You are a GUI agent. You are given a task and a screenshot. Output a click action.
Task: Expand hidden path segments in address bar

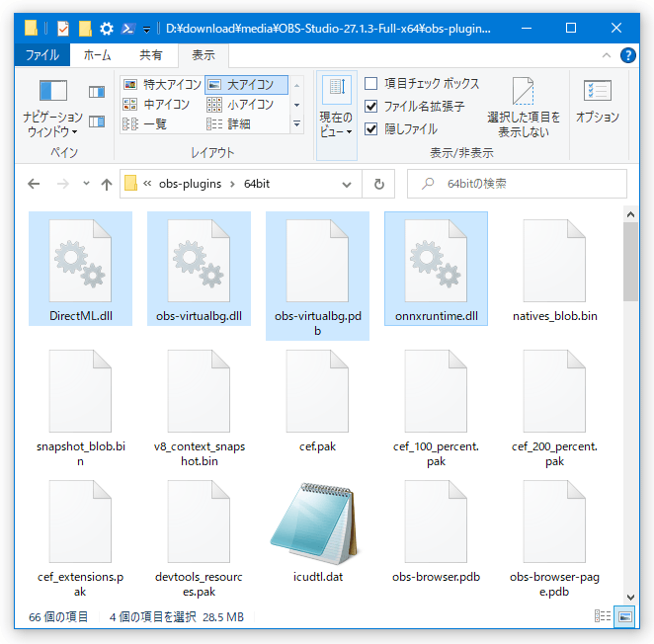pyautogui.click(x=147, y=184)
